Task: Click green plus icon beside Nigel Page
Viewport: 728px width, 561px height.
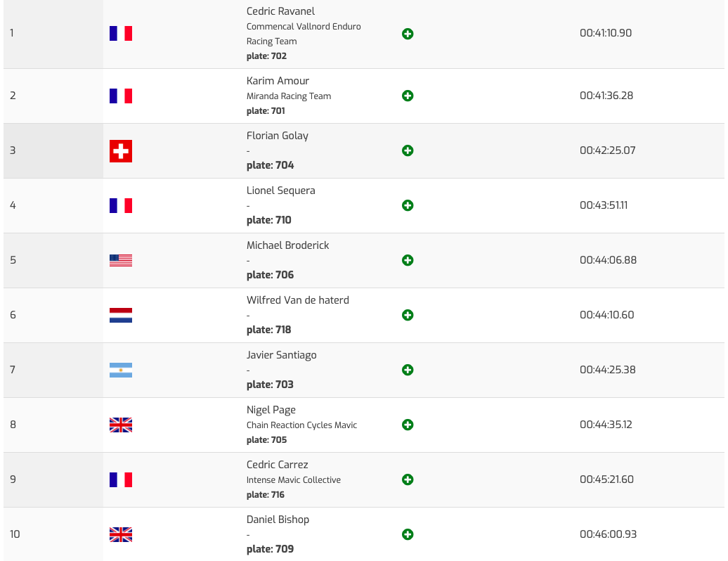Action: pyautogui.click(x=408, y=425)
